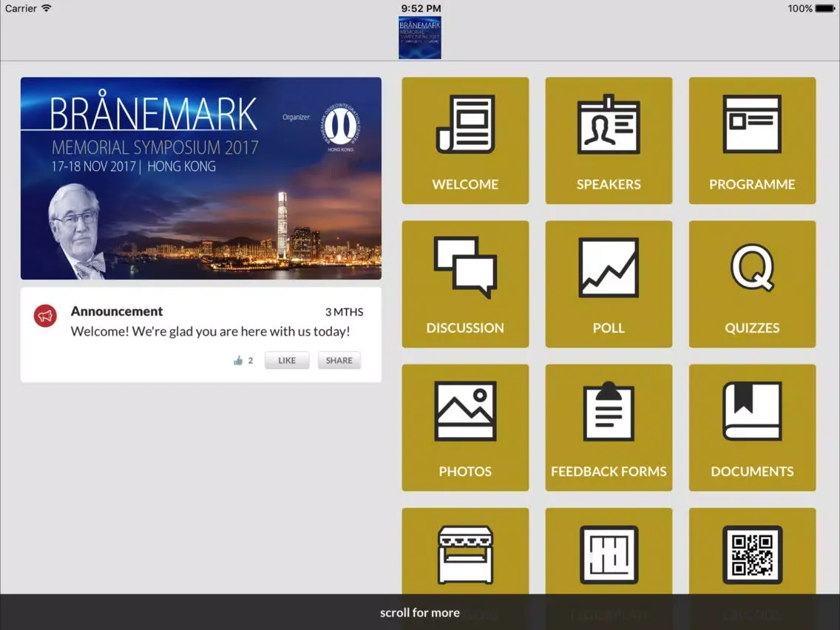Image resolution: width=840 pixels, height=630 pixels.
Task: Click the Announcement heading
Action: point(117,311)
